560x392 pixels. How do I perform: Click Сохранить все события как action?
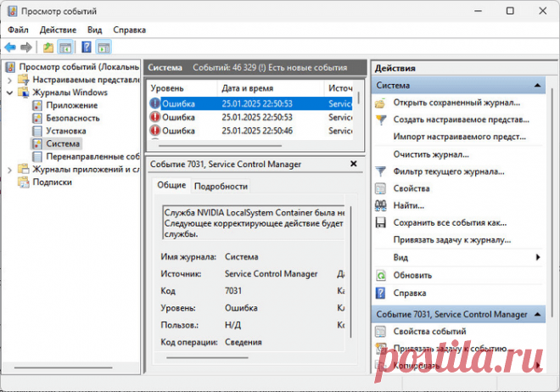450,223
